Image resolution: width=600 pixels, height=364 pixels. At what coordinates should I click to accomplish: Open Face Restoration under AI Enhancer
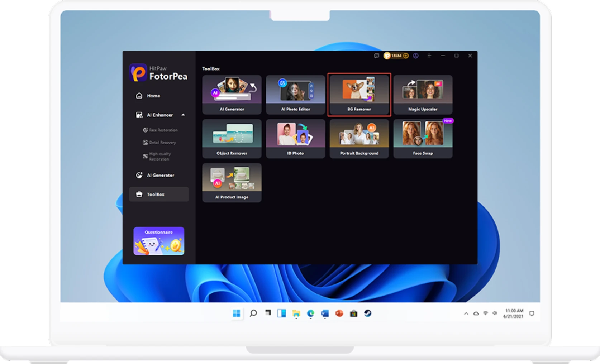163,130
